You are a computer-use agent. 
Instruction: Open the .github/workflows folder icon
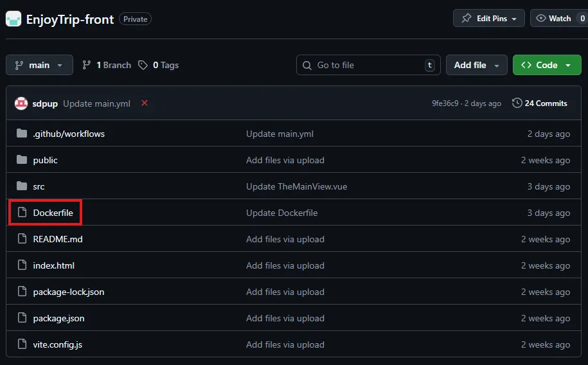pyautogui.click(x=22, y=134)
